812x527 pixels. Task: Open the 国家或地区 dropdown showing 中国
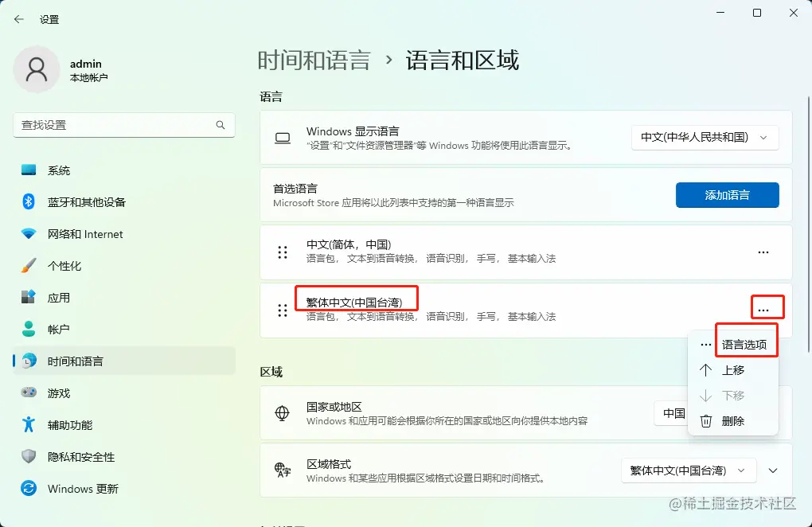coord(672,413)
